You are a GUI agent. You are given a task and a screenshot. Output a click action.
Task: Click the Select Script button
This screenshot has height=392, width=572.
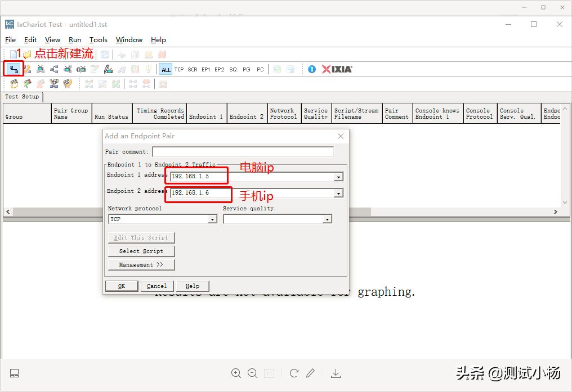141,251
